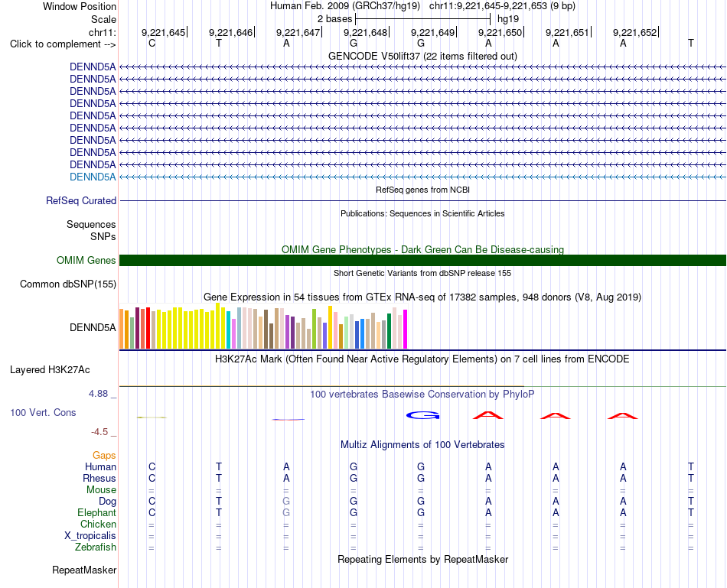Click the 'chr11:' ruler label
727x588 pixels.
102,32
